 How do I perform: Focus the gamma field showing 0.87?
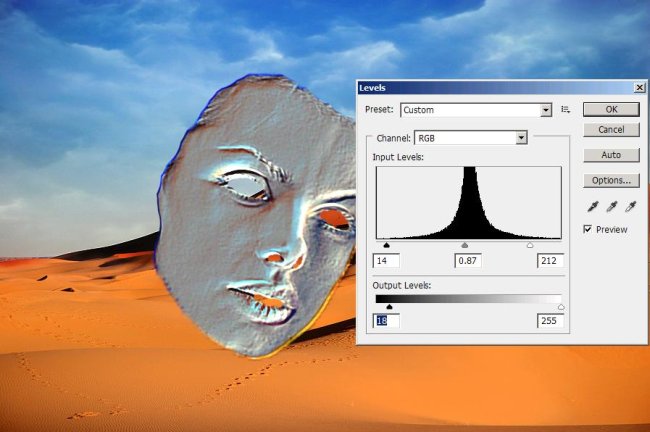pyautogui.click(x=468, y=261)
